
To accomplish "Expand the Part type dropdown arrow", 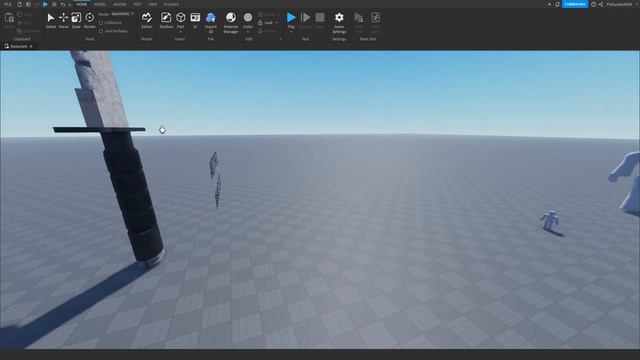I will pos(180,31).
